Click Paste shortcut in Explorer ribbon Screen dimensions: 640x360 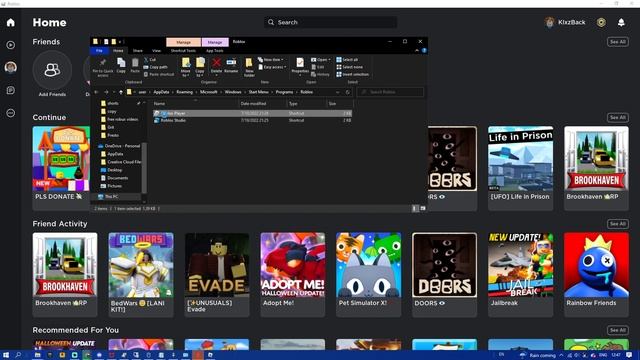click(159, 74)
